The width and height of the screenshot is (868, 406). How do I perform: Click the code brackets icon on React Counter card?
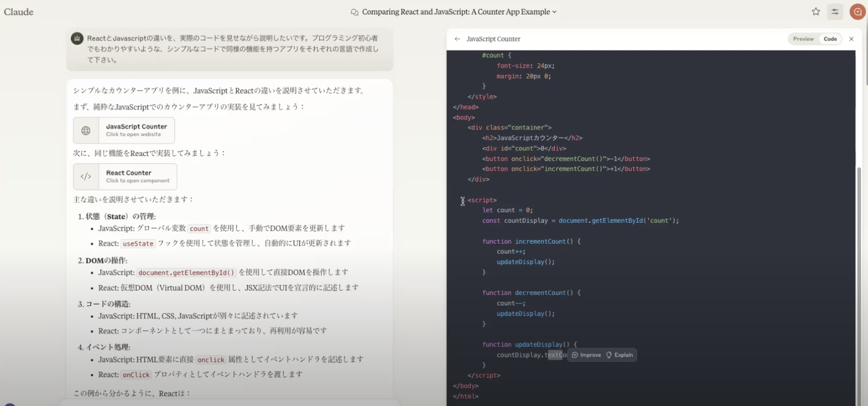[x=86, y=177]
